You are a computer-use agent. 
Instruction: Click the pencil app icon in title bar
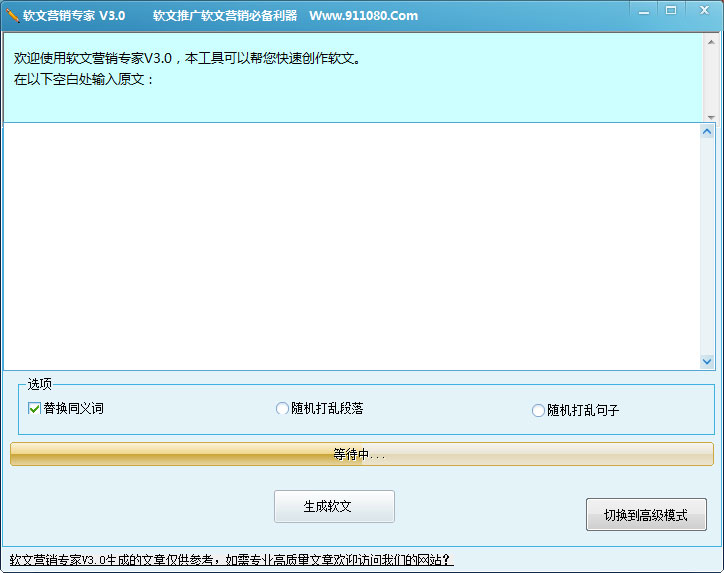[x=12, y=15]
